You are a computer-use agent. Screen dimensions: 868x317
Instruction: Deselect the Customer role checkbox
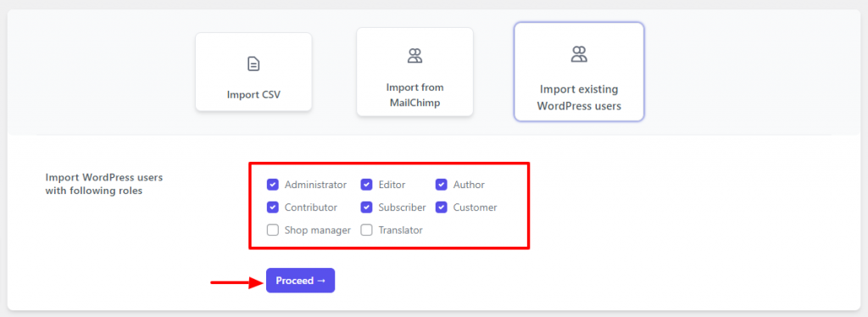(441, 208)
